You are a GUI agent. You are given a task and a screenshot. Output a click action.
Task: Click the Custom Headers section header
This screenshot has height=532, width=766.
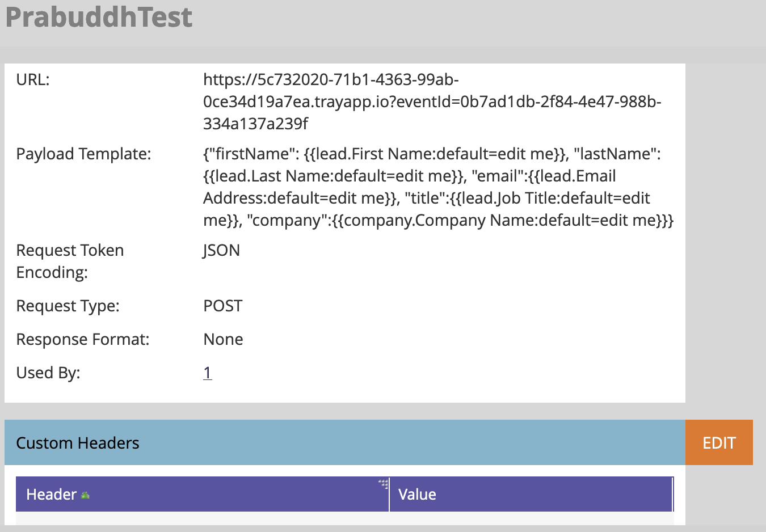(x=78, y=443)
